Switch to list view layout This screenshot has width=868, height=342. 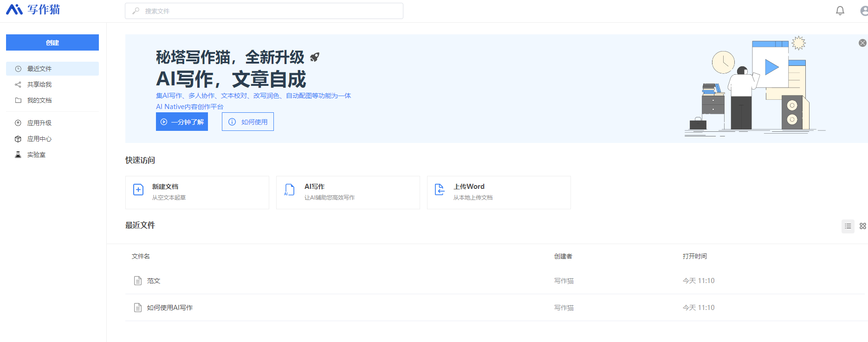tap(848, 226)
